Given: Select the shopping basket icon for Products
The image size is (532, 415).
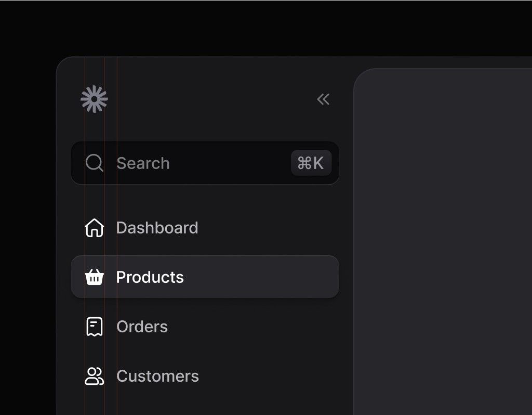Looking at the screenshot, I should [94, 277].
